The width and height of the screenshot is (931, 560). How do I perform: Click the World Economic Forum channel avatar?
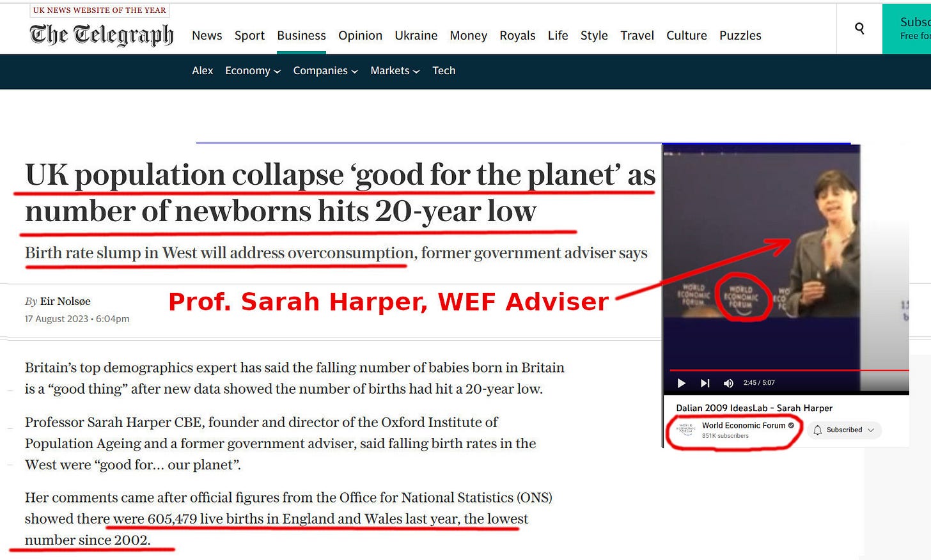[x=685, y=430]
